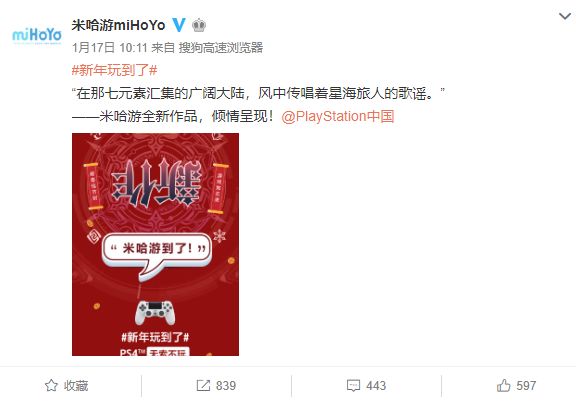The image size is (576, 404).
Task: Click the blue verified V badge
Action: (179, 25)
